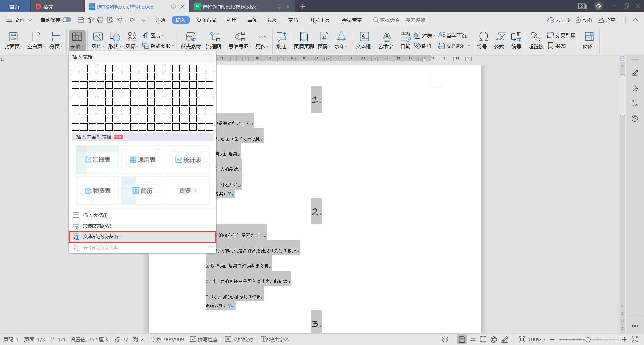Switch to page layout view icon
This screenshot has height=345, width=644.
(462, 339)
